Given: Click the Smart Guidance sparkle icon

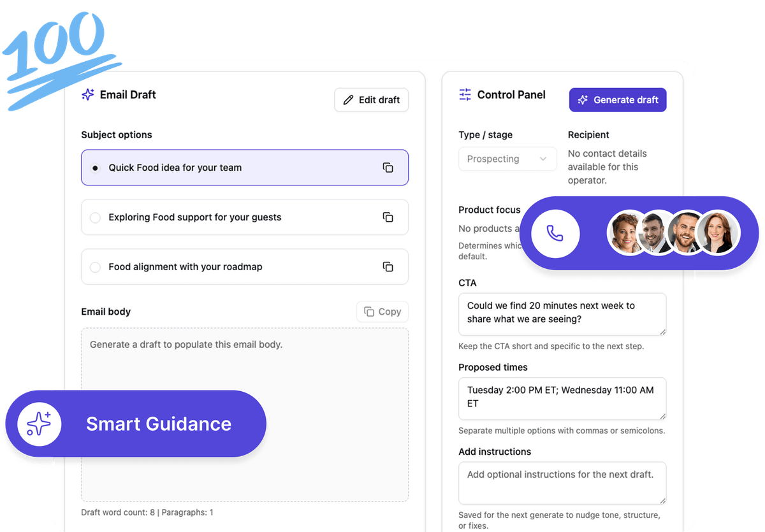Looking at the screenshot, I should tap(40, 424).
